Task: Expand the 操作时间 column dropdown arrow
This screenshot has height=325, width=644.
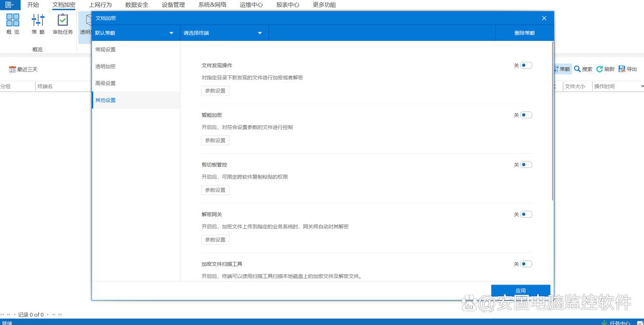Action: (642, 87)
